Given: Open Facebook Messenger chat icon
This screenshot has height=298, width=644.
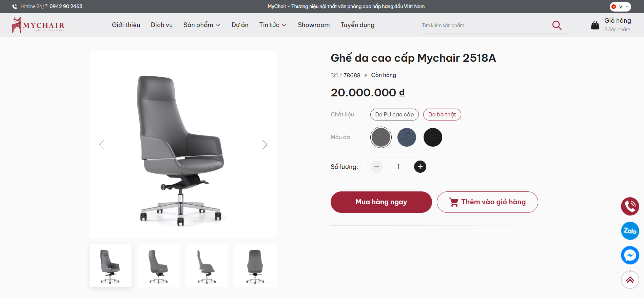Looking at the screenshot, I should [630, 255].
